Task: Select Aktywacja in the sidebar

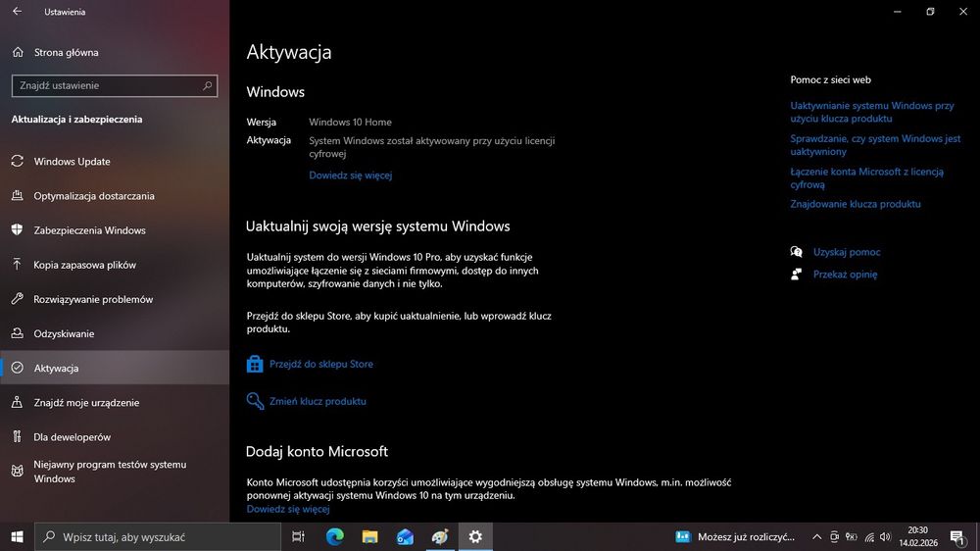Action: [x=115, y=368]
